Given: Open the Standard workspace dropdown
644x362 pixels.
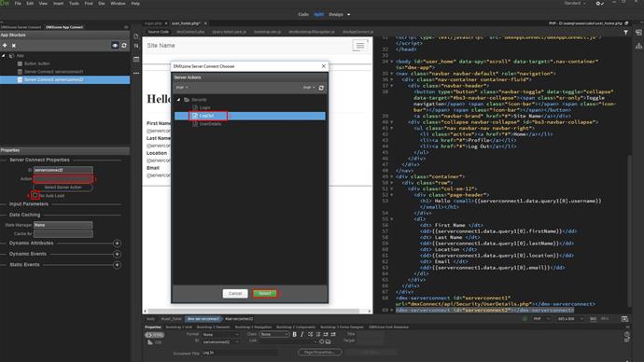Looking at the screenshot, I should (x=575, y=4).
